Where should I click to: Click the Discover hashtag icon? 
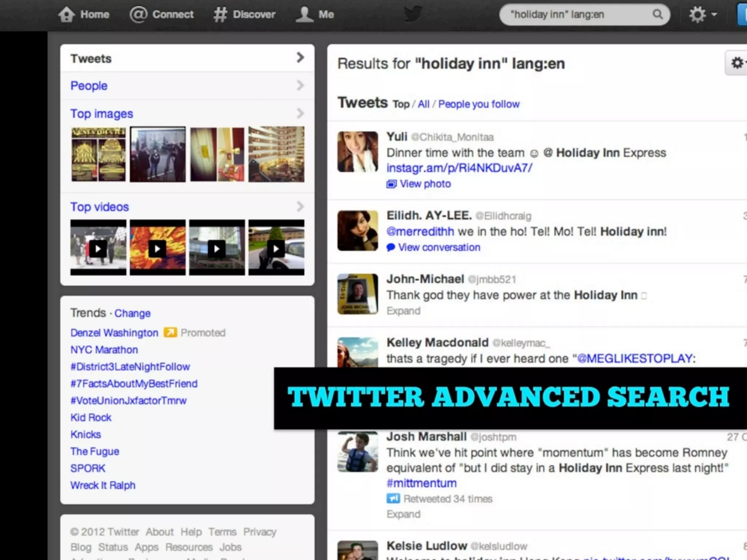(x=220, y=15)
